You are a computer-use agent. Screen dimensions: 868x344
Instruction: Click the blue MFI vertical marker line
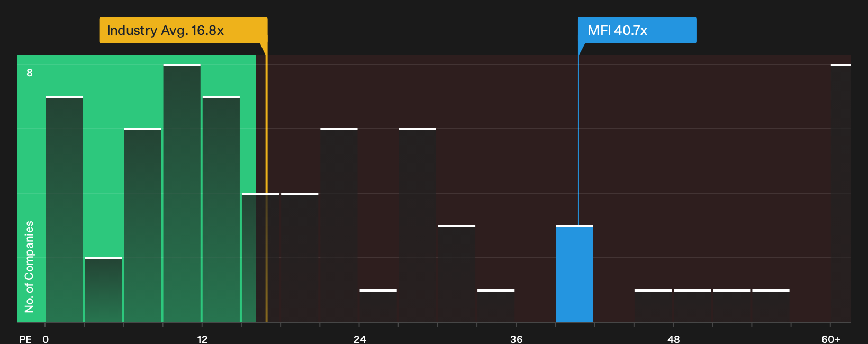click(x=578, y=140)
